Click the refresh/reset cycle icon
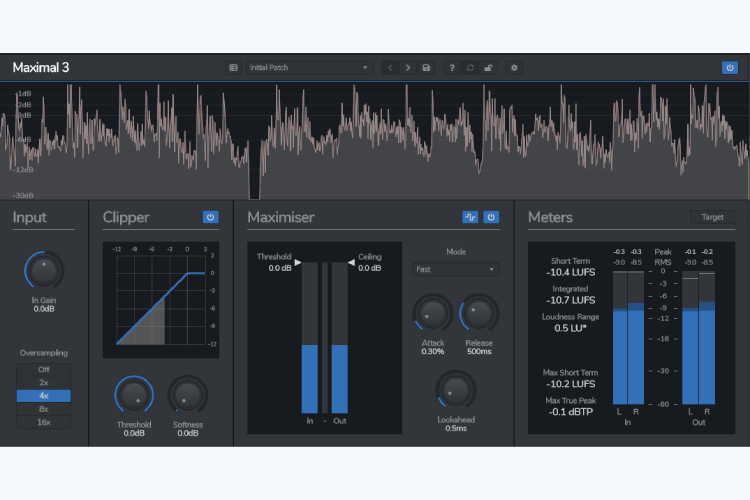The height and width of the screenshot is (500, 750). (470, 68)
